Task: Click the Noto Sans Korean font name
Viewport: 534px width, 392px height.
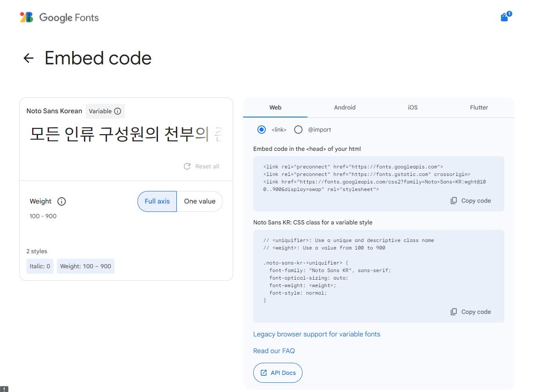Action: pyautogui.click(x=54, y=111)
